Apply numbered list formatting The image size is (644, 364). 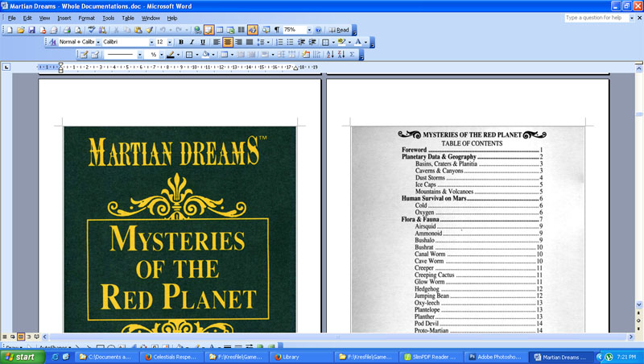point(279,42)
